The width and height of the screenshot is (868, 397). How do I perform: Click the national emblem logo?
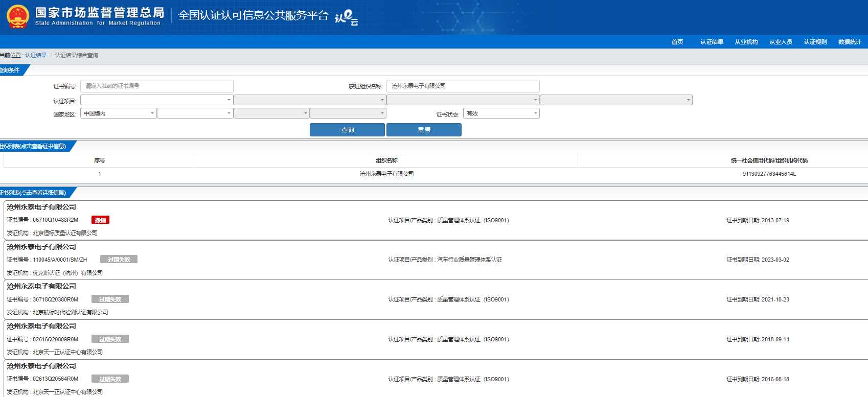[18, 16]
